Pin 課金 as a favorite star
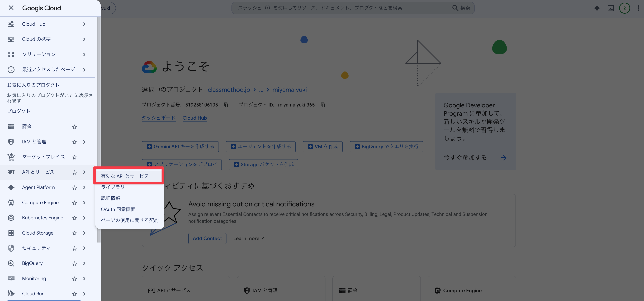 coord(74,127)
